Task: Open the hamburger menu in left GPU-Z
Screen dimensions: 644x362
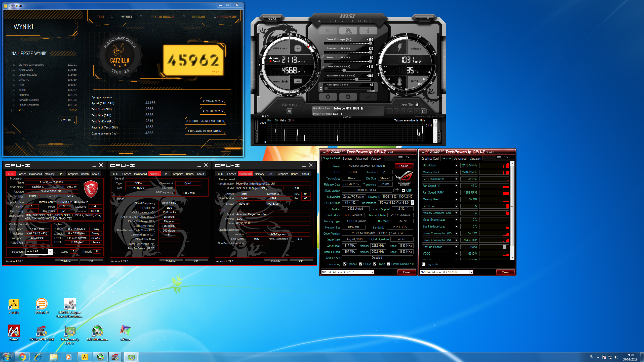Action: 413,157
